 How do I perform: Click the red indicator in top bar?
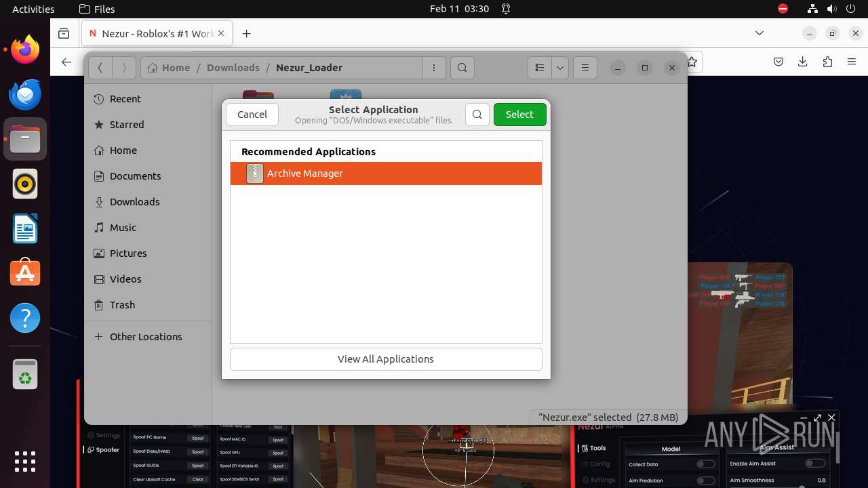[783, 9]
